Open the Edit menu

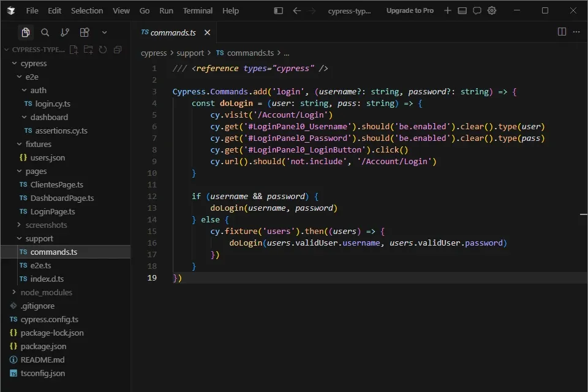[x=55, y=10]
